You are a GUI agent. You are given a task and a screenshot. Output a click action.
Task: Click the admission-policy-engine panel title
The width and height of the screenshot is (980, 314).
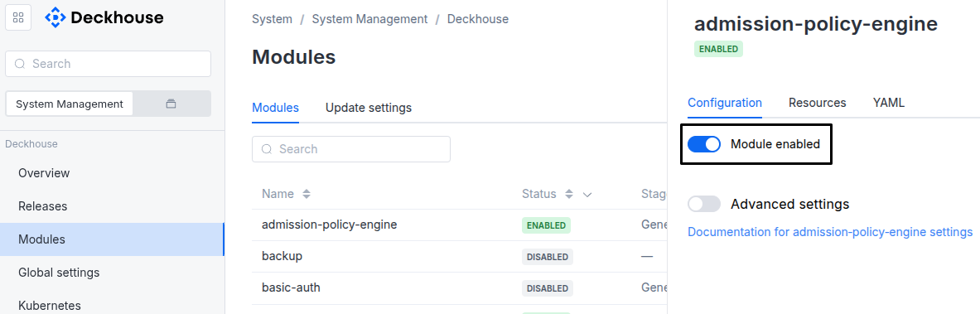tap(816, 24)
